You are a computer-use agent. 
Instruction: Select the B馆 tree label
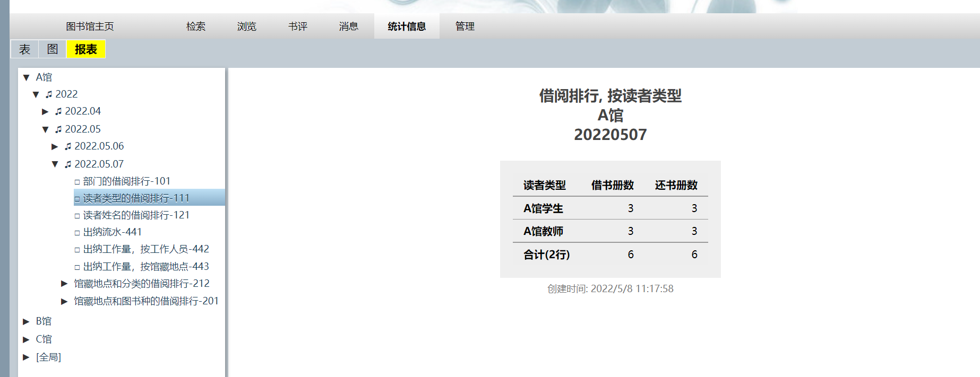coord(44,321)
